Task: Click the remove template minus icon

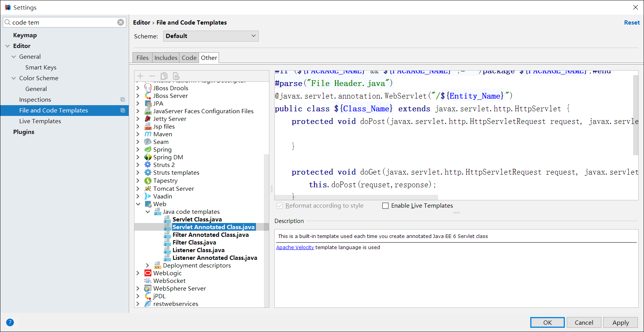Action: (x=152, y=76)
